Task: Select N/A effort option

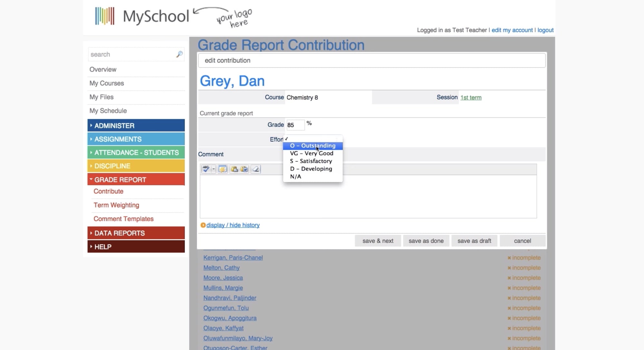Action: point(312,177)
